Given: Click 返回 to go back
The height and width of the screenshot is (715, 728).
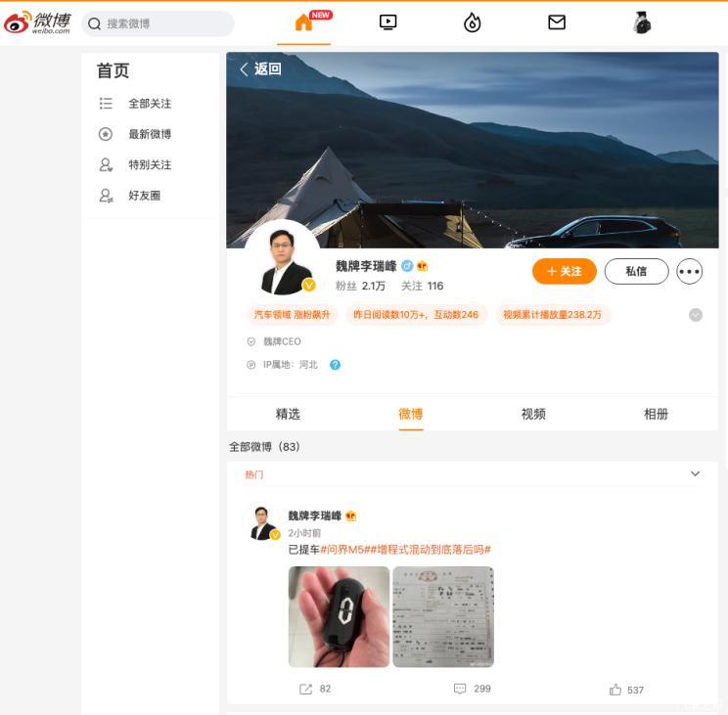Looking at the screenshot, I should [268, 69].
